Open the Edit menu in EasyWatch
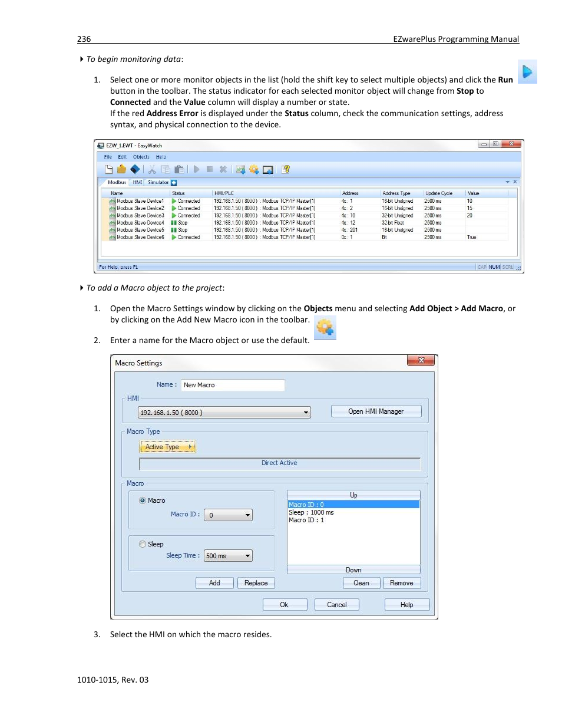The width and height of the screenshot is (562, 728). pyautogui.click(x=123, y=157)
